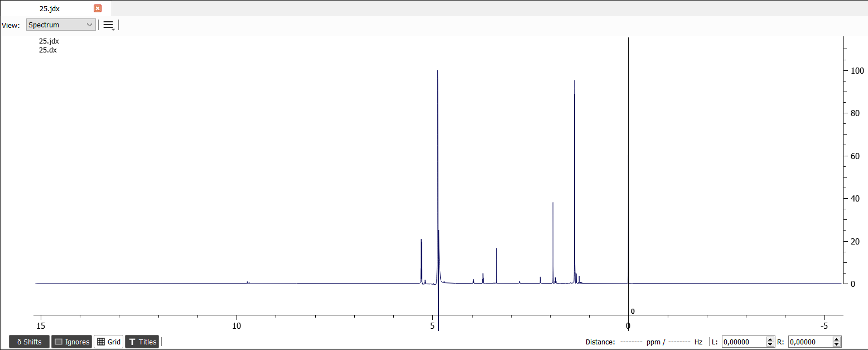
Task: Click the y-axis label 60
Action: pyautogui.click(x=855, y=156)
